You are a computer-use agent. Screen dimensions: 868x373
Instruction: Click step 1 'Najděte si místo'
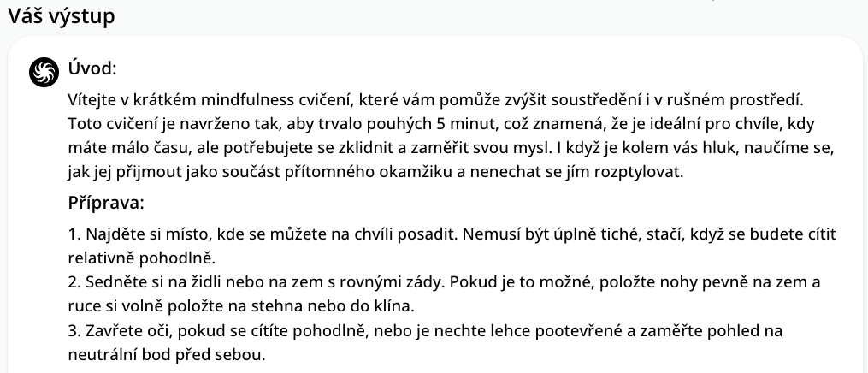point(452,234)
